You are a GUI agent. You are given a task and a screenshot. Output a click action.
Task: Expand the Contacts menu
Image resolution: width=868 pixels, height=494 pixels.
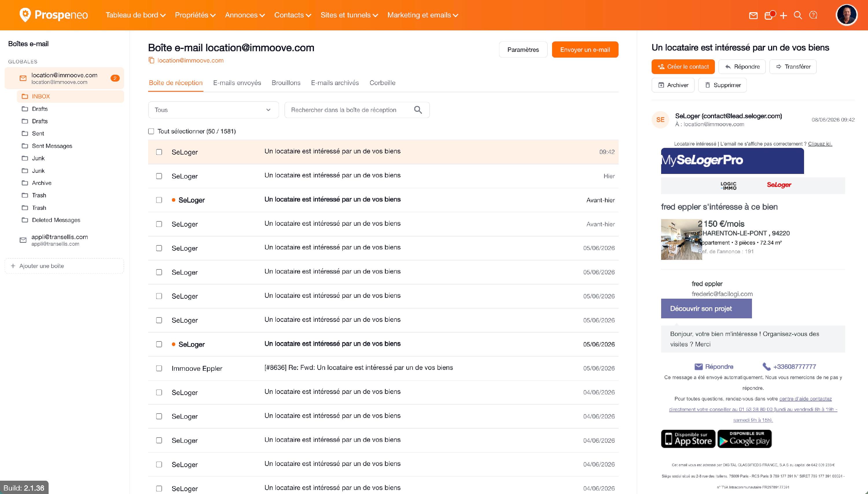293,15
